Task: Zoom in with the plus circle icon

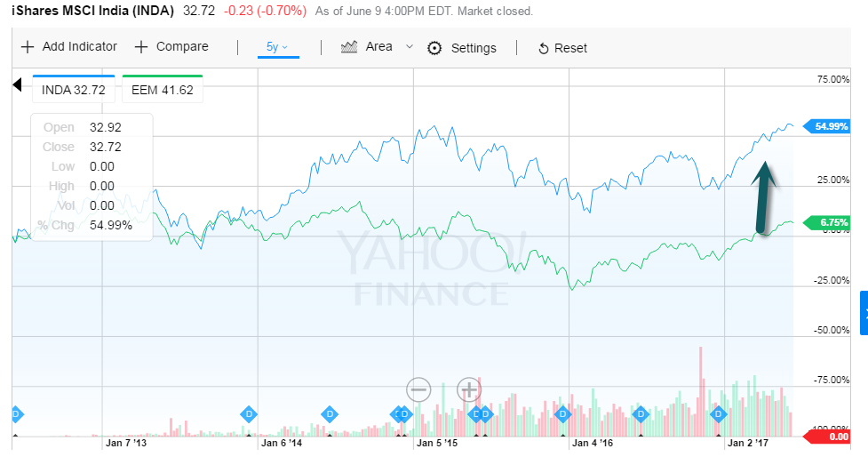Action: point(469,389)
